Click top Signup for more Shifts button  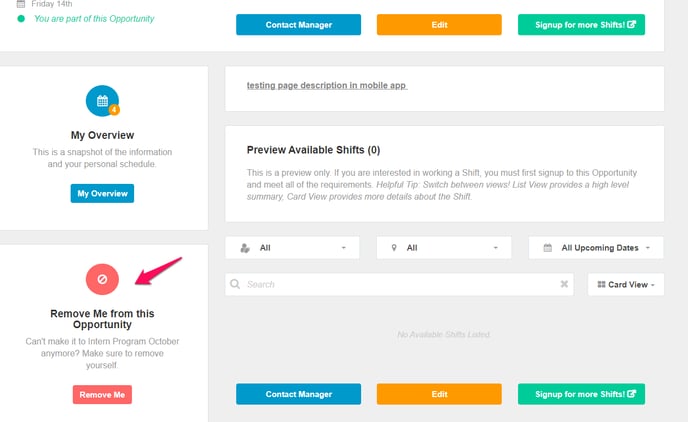click(x=581, y=25)
